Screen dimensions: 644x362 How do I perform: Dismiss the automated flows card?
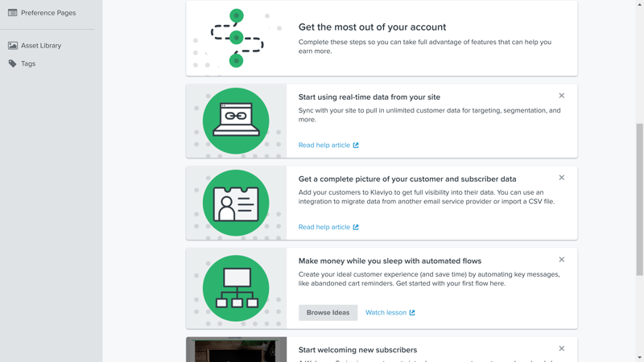click(x=561, y=260)
